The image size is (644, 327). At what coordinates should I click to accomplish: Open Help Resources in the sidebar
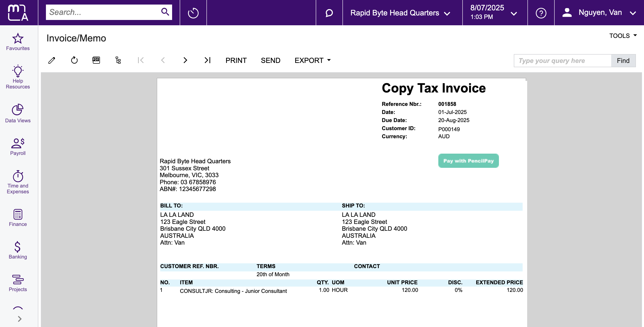pos(18,77)
